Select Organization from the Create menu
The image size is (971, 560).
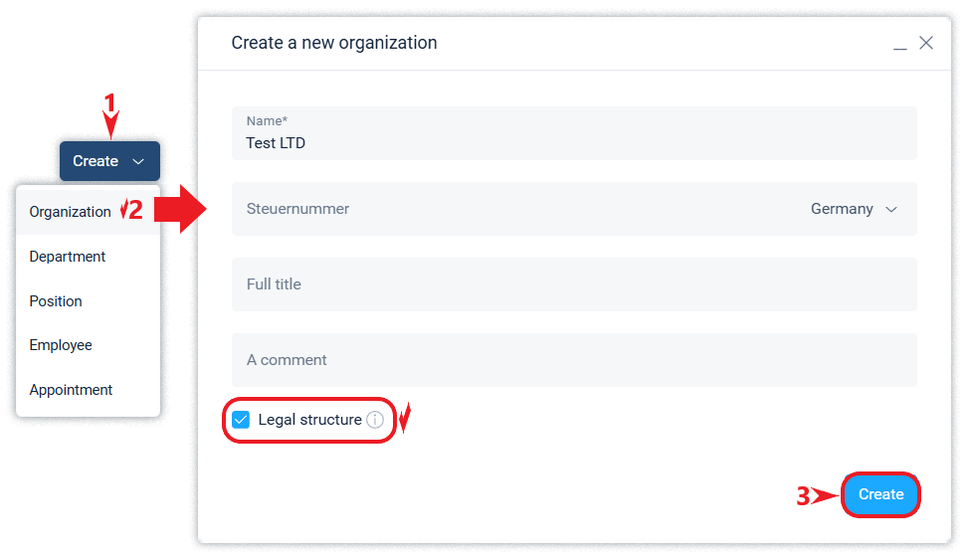[x=71, y=212]
